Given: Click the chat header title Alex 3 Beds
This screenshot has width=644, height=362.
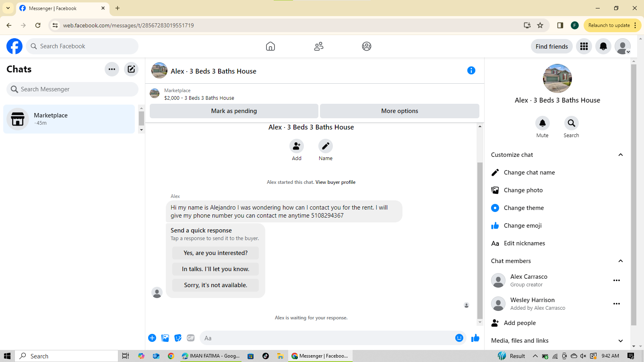Looking at the screenshot, I should click(x=213, y=71).
